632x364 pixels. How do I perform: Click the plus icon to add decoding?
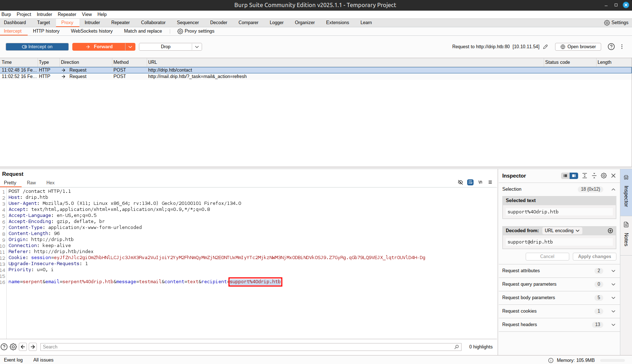click(610, 231)
